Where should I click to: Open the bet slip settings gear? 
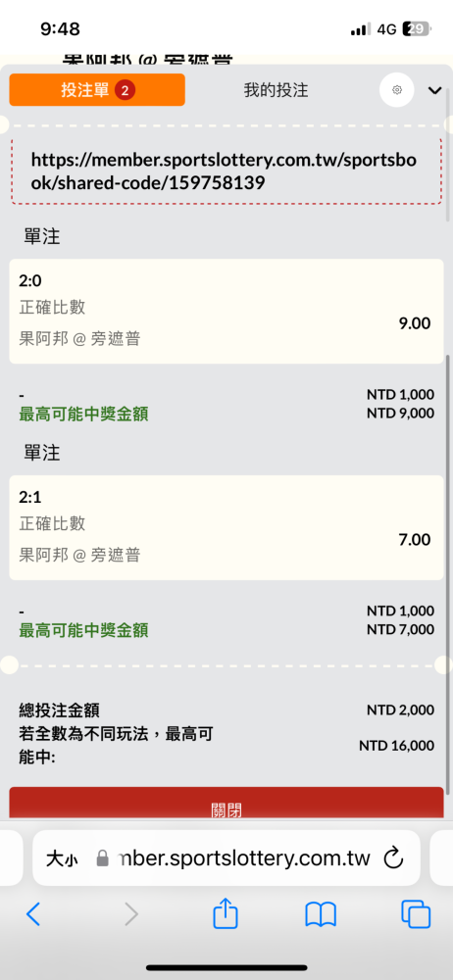point(397,90)
